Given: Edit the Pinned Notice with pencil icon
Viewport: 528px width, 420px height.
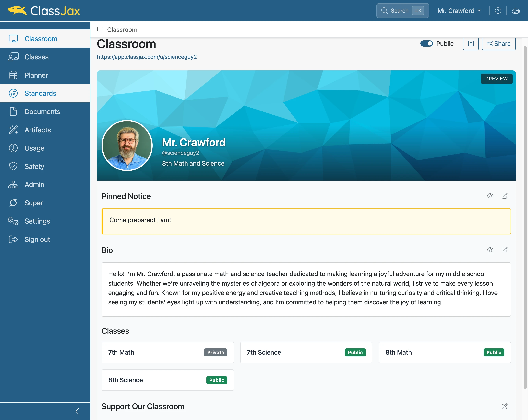Looking at the screenshot, I should tap(505, 196).
